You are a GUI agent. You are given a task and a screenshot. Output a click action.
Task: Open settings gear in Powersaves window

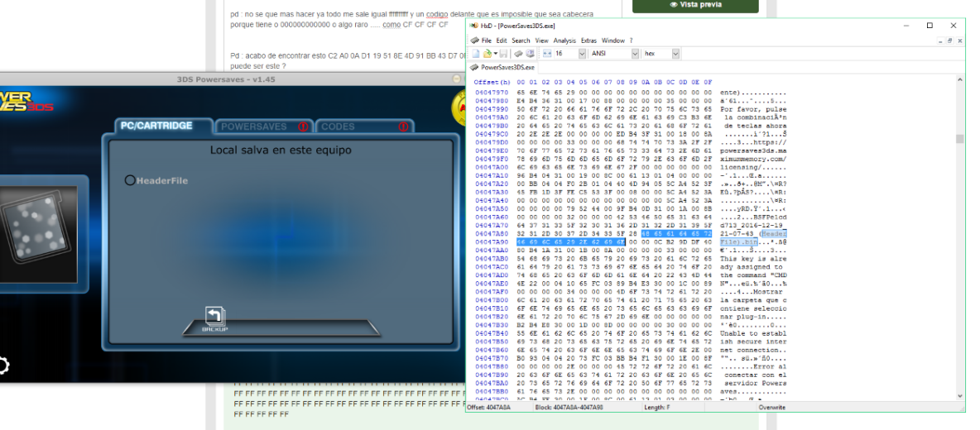(x=3, y=365)
